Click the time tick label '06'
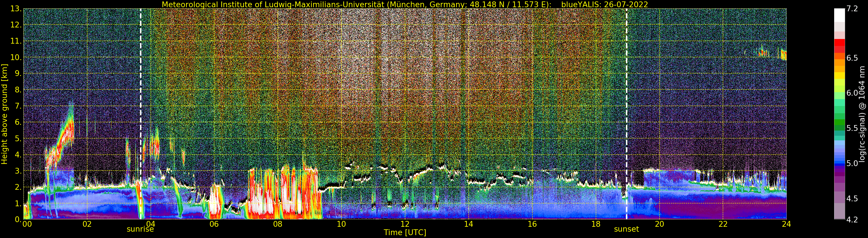Viewport: 868px width, 238px height. click(x=214, y=224)
